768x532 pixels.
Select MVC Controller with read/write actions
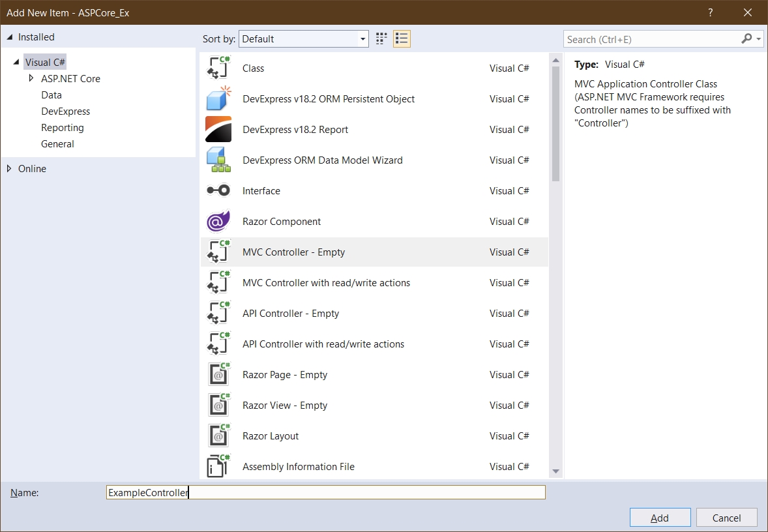click(x=326, y=283)
